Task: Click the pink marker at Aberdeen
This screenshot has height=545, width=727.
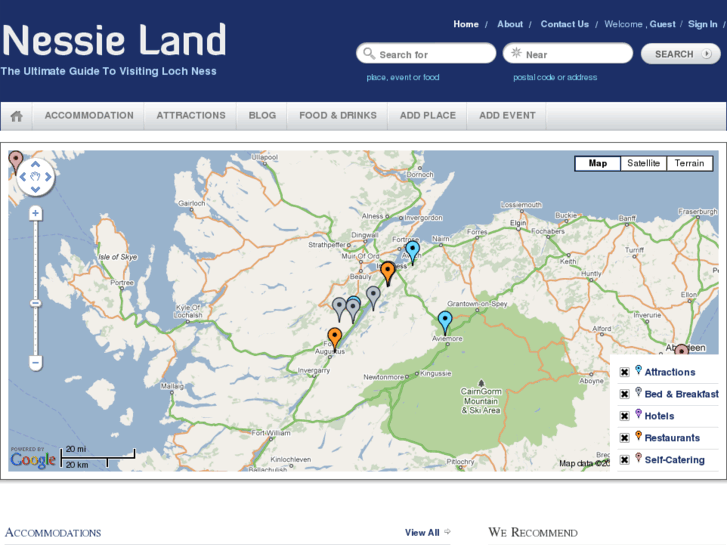Action: click(682, 350)
